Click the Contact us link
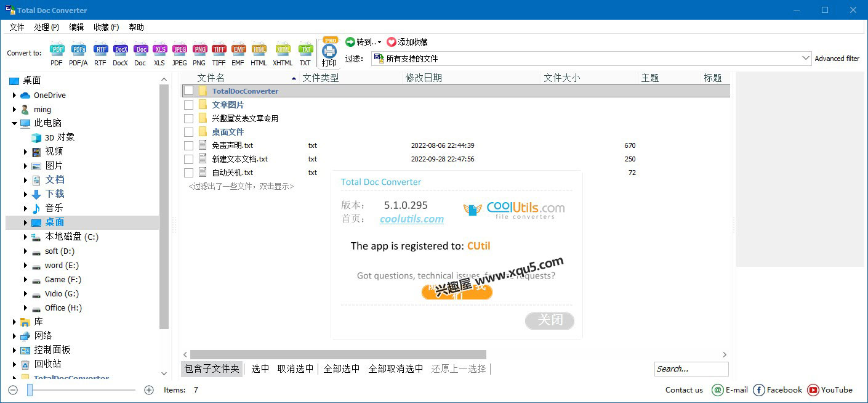Image resolution: width=868 pixels, height=403 pixels. pos(684,389)
